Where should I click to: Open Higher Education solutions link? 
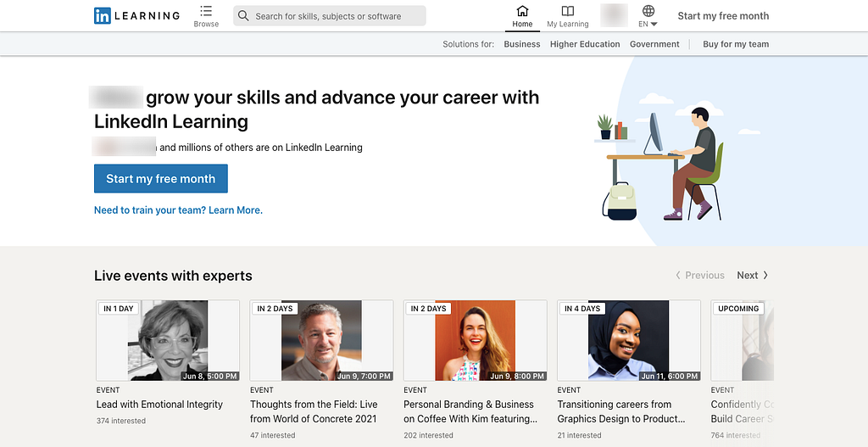click(585, 44)
